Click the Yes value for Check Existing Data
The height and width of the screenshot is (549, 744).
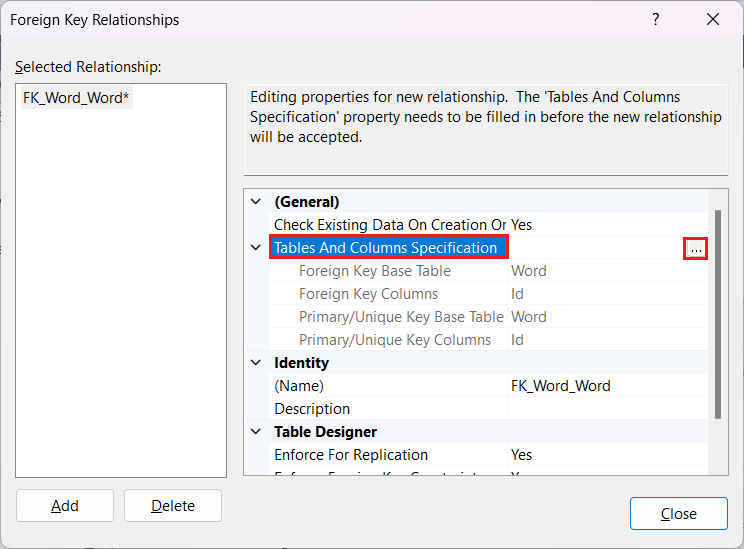pyautogui.click(x=521, y=224)
